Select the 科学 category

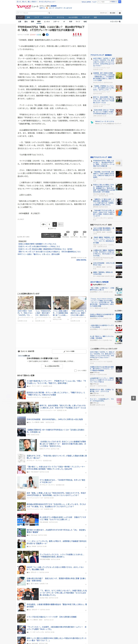pos(71,21)
